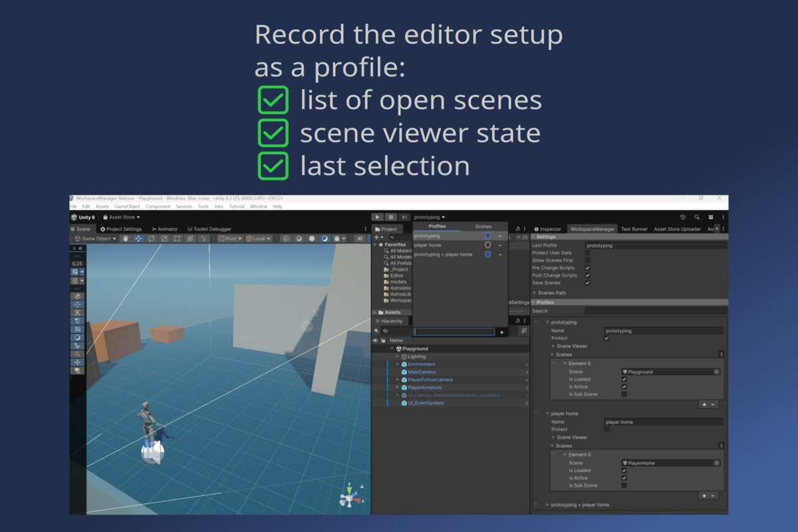This screenshot has width=798, height=532.
Task: Expand the Scenes Path foldout
Action: (535, 293)
